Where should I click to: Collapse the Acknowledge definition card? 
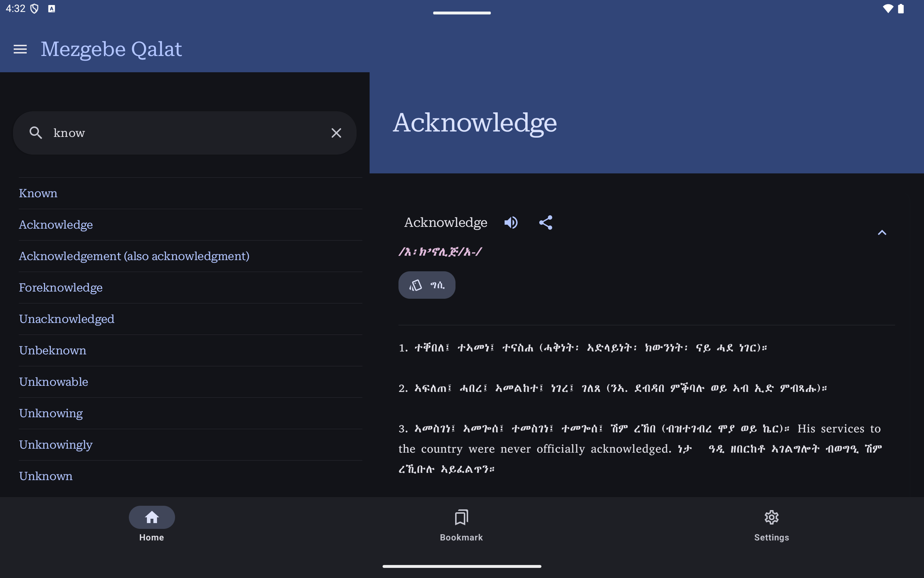tap(882, 232)
